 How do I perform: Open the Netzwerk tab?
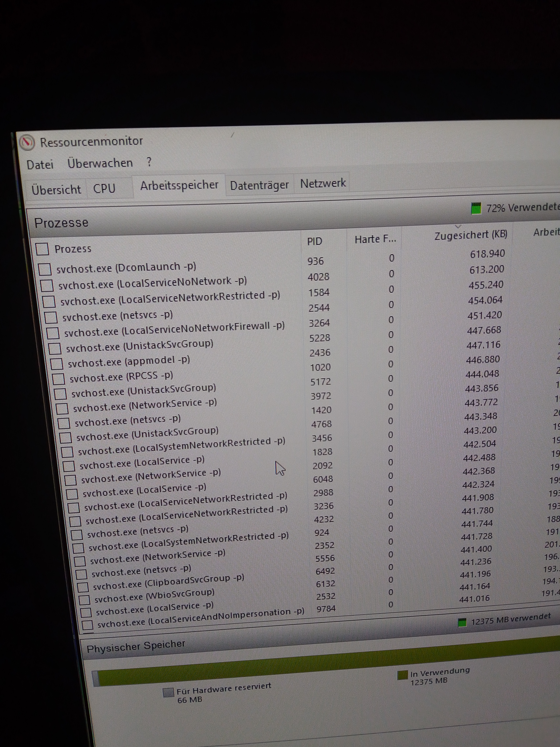tap(323, 183)
